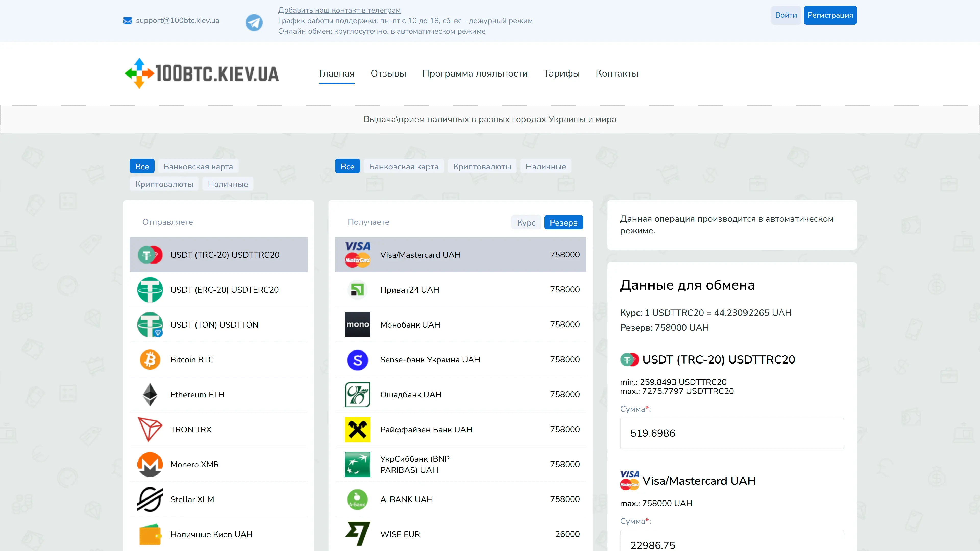Open the add Telegram contact link

pos(339,10)
